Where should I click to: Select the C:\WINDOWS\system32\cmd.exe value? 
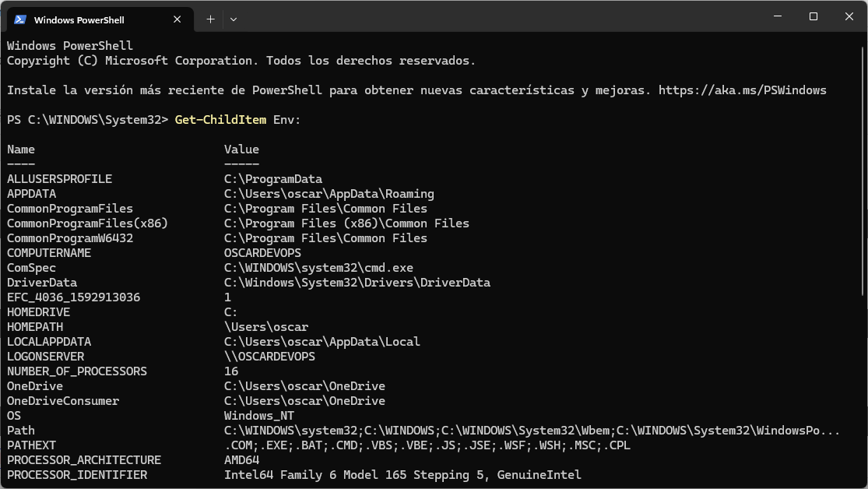pyautogui.click(x=318, y=268)
